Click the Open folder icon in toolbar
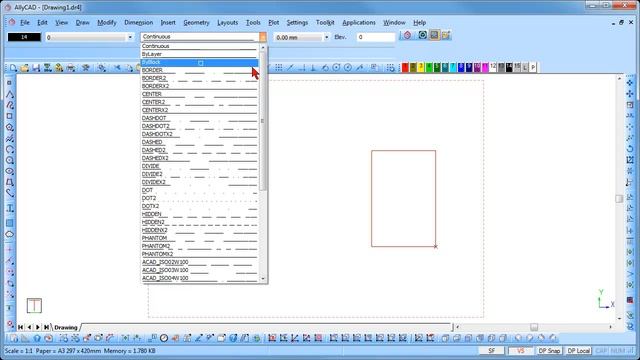The width and height of the screenshot is (640, 360). [24, 68]
